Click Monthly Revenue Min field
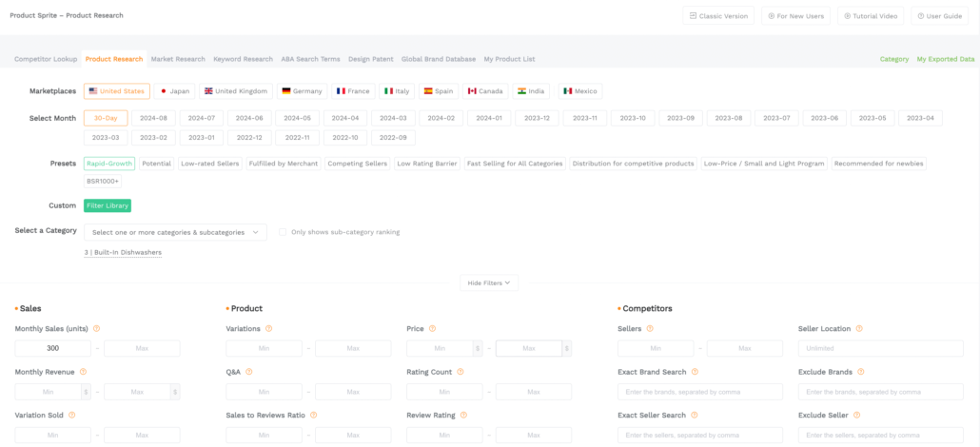 (49, 392)
